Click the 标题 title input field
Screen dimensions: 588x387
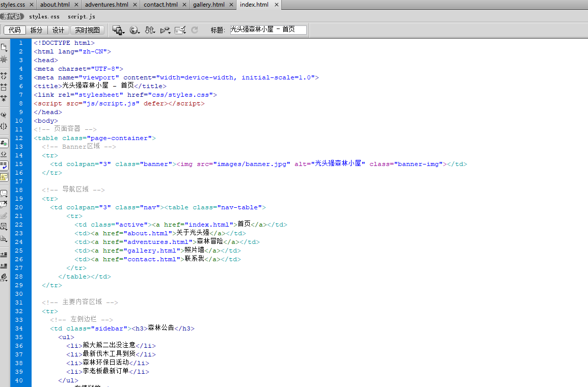[269, 30]
